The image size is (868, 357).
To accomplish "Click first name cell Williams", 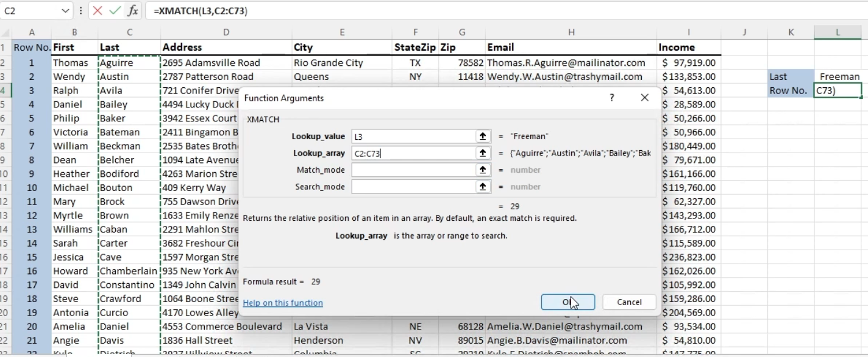I will (74, 229).
